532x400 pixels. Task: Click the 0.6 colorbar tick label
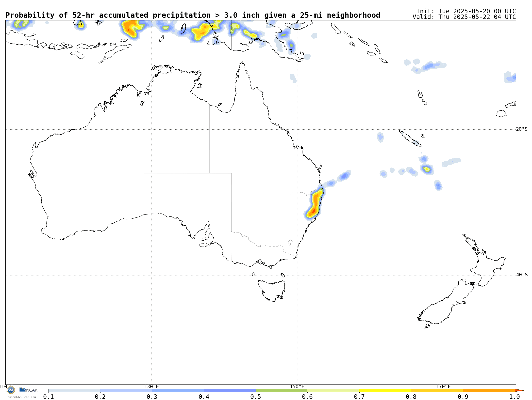307,397
